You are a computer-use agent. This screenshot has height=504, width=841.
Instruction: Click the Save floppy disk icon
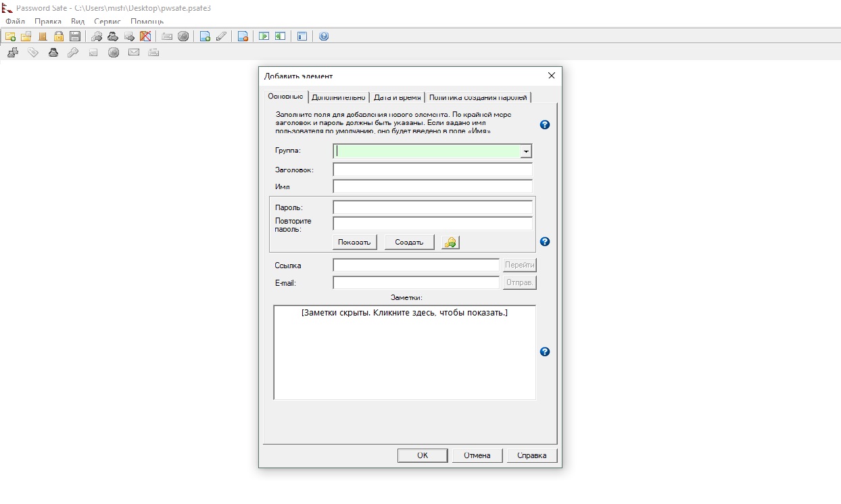(75, 36)
